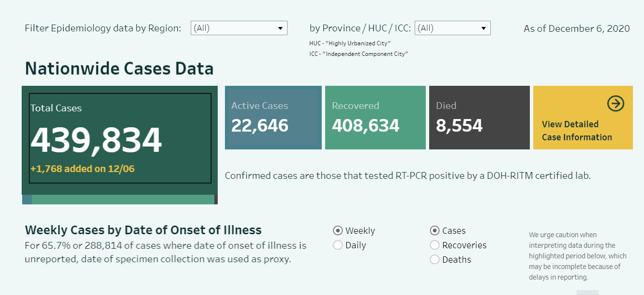Click the blue active segment of proportion bar
The height and width of the screenshot is (295, 644).
27,200
